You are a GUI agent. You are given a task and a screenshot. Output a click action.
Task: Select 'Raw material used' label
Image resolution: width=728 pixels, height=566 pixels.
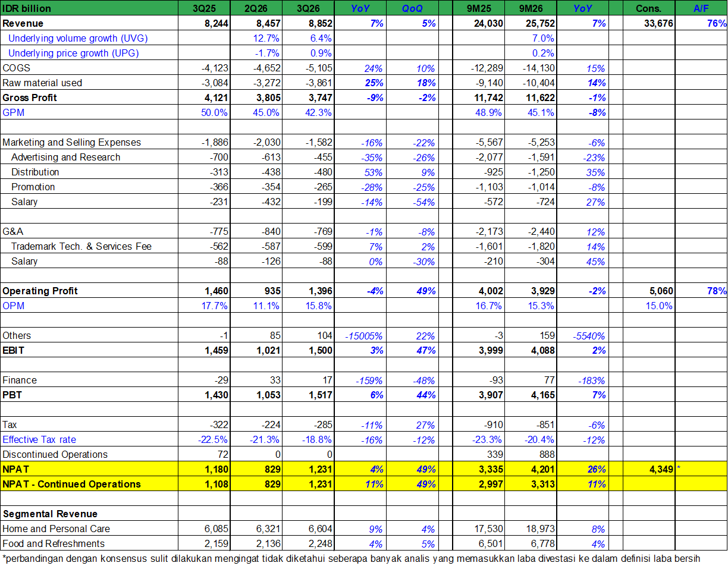(42, 83)
